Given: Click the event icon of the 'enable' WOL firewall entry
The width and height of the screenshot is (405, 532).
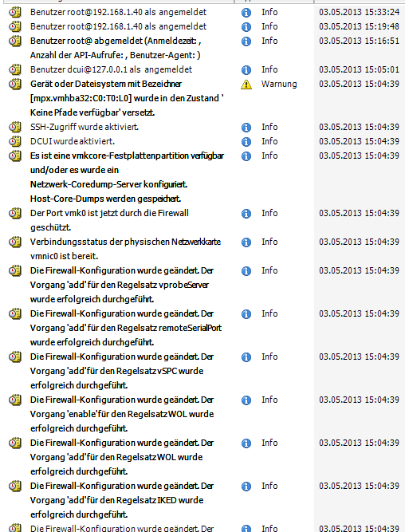Looking at the screenshot, I should 14,400.
